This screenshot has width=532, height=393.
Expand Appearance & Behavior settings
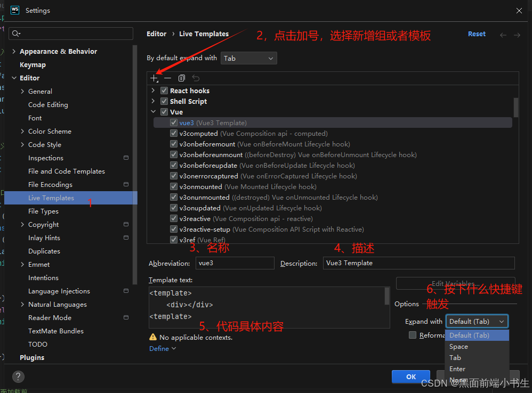tap(14, 51)
